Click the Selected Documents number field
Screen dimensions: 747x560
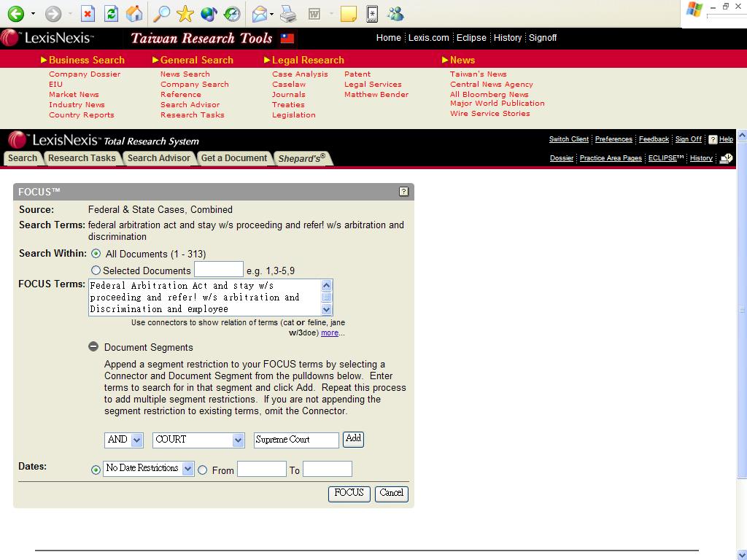click(x=219, y=270)
